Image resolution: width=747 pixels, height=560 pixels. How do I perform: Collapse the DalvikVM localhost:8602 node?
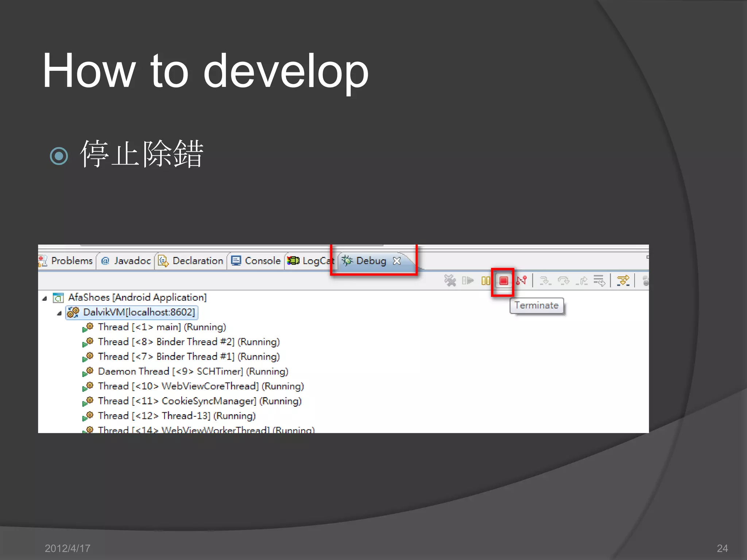pyautogui.click(x=59, y=314)
